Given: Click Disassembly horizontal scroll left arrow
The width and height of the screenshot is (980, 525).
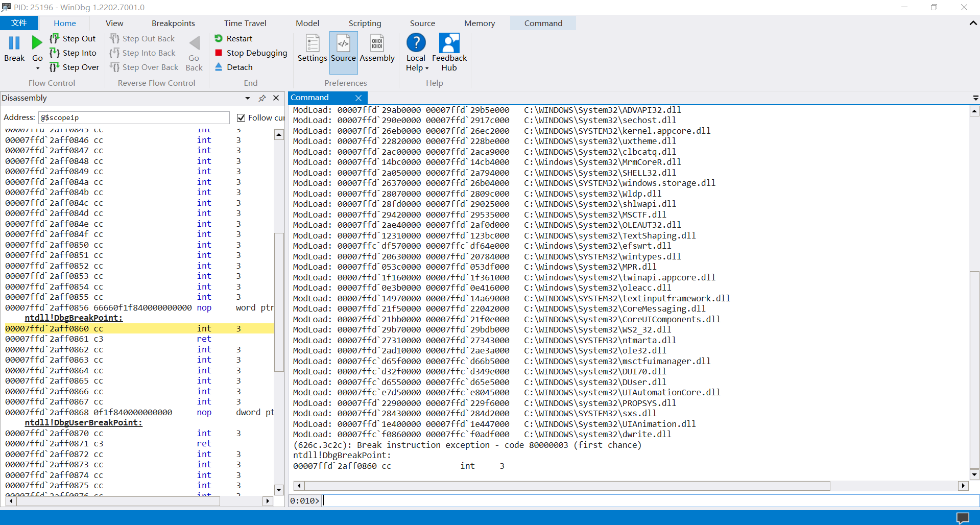Looking at the screenshot, I should tap(10, 501).
